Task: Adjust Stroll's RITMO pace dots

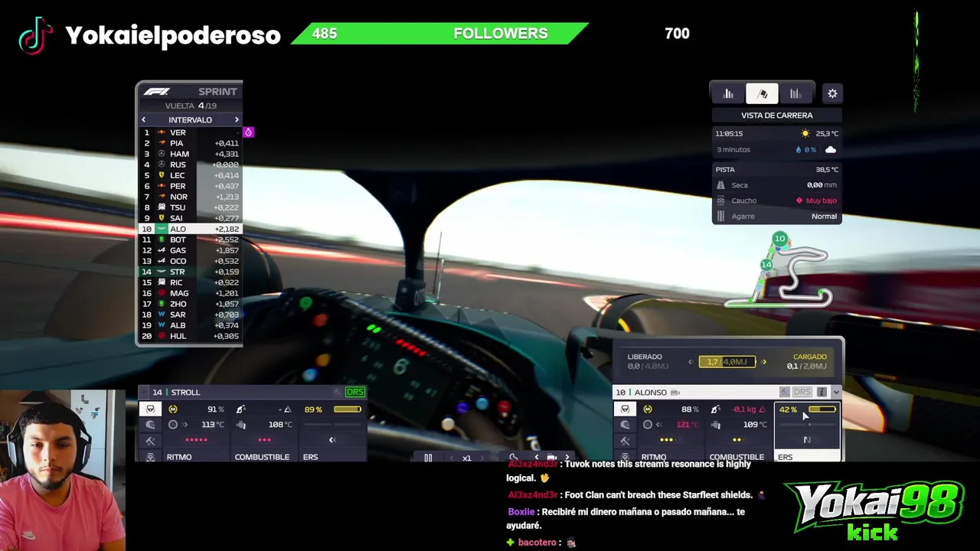Action: [196, 440]
